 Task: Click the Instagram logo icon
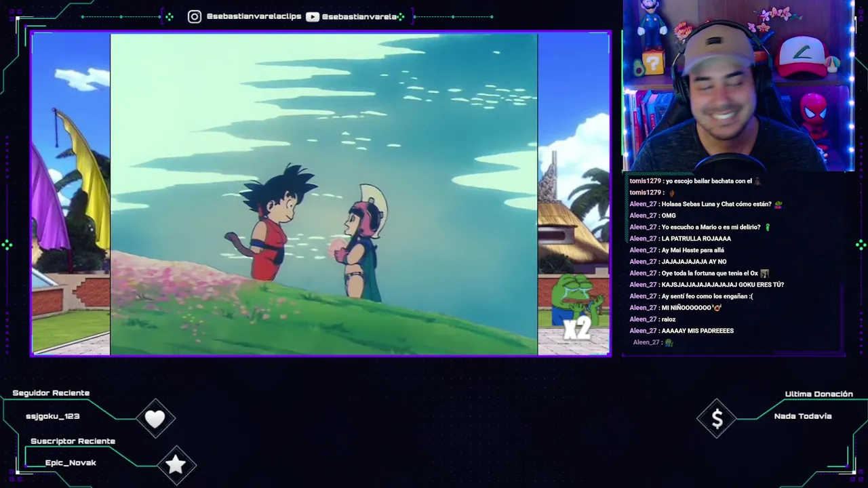coord(195,17)
